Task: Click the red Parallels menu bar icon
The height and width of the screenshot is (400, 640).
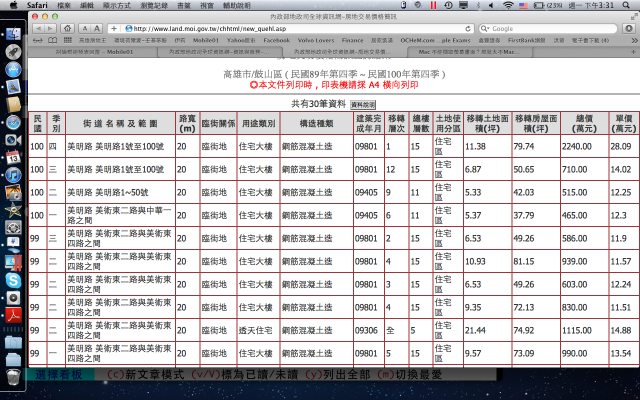Action: point(433,5)
